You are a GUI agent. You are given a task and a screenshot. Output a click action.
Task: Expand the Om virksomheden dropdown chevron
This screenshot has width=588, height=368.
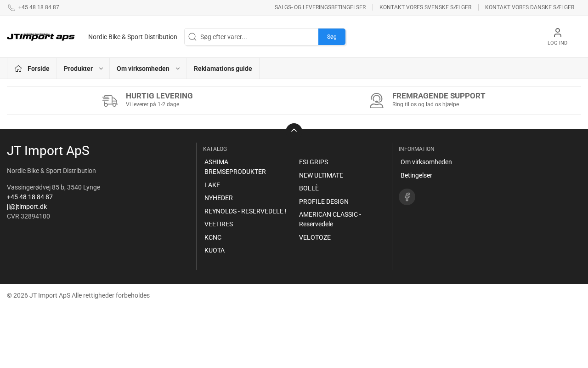[178, 69]
